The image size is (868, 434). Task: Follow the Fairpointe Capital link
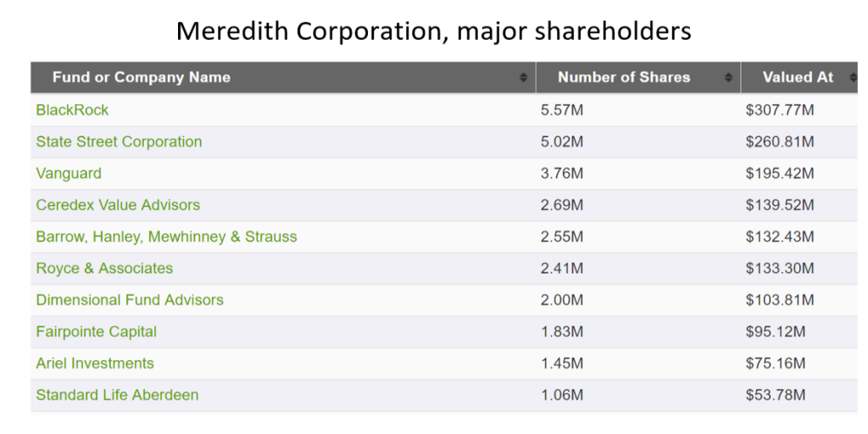click(x=97, y=331)
